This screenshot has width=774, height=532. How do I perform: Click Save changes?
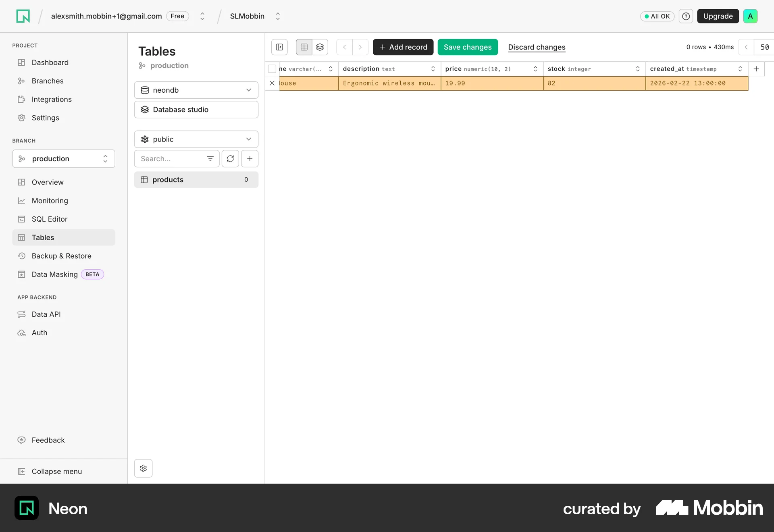[468, 47]
